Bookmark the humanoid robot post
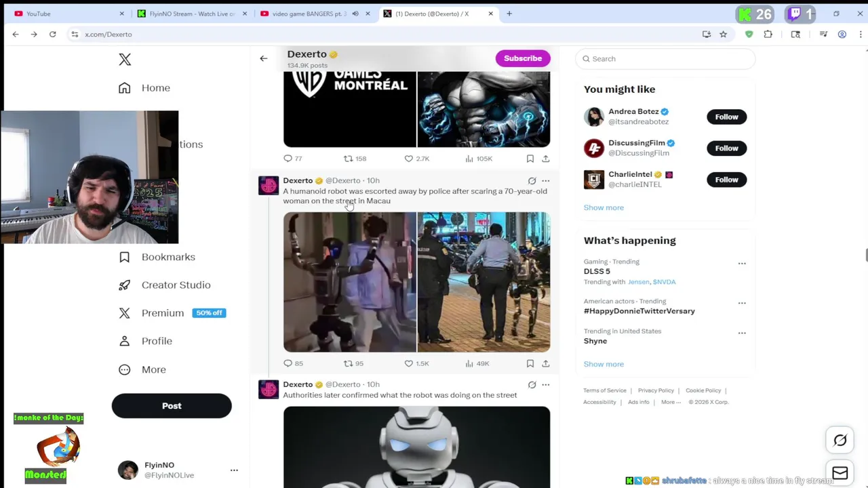 click(x=530, y=364)
